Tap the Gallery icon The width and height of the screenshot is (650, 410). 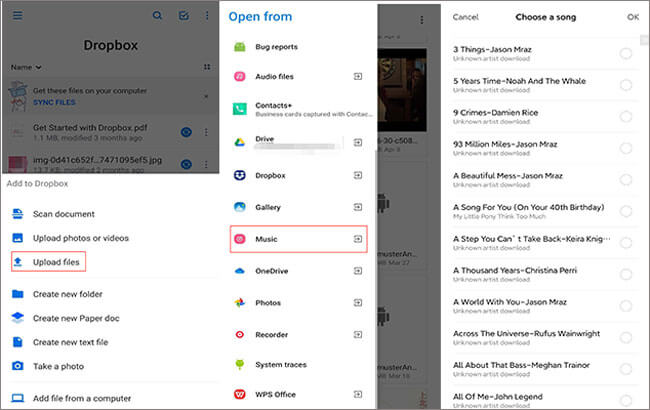tap(240, 207)
